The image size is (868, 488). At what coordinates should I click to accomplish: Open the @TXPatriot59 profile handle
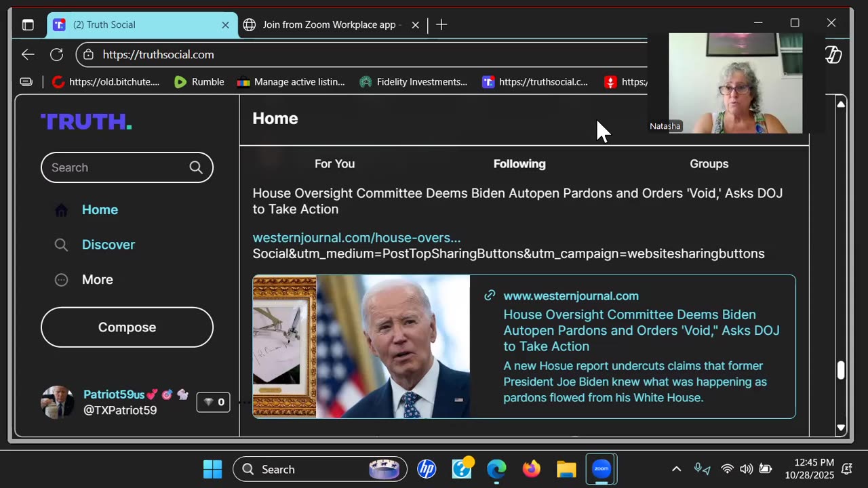120,411
